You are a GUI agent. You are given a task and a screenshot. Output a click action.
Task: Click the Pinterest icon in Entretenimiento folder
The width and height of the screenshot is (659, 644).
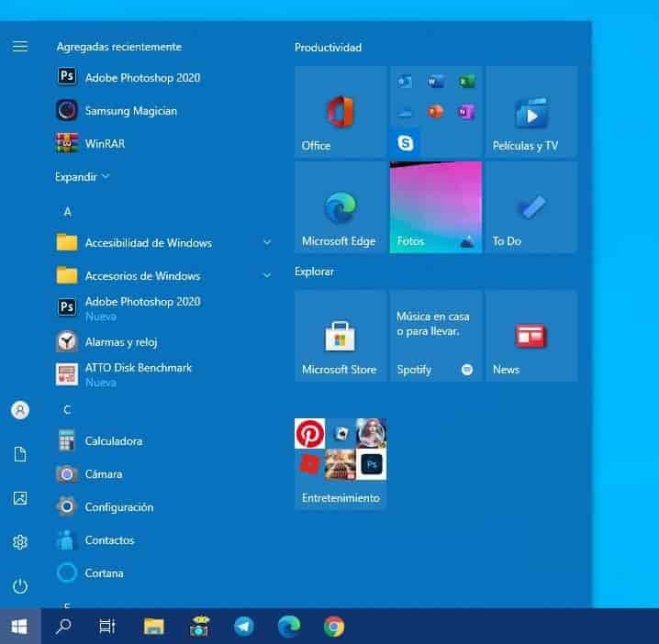click(x=309, y=433)
